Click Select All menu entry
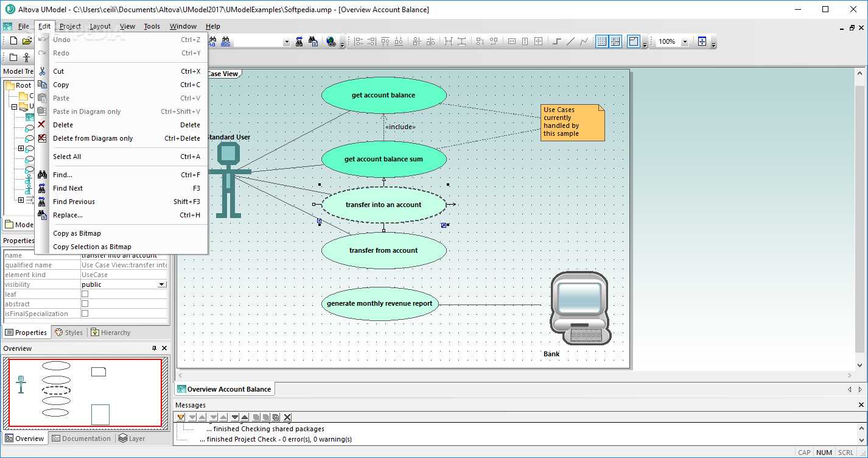Image resolution: width=868 pixels, height=458 pixels. click(x=121, y=157)
